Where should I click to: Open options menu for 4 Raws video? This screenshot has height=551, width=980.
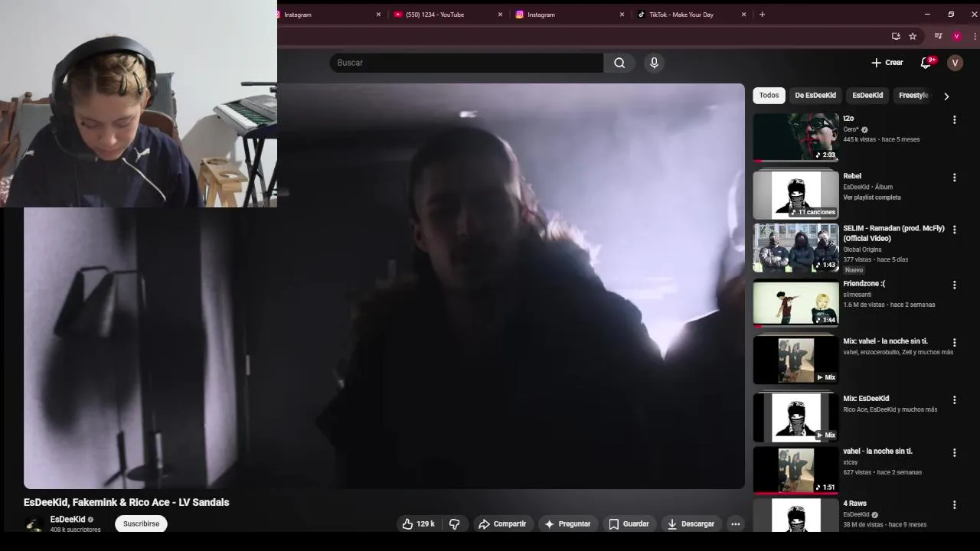pos(954,504)
